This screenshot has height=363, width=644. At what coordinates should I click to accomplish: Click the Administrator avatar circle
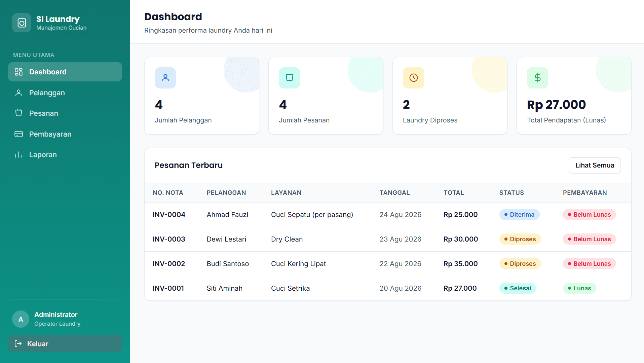pyautogui.click(x=21, y=319)
